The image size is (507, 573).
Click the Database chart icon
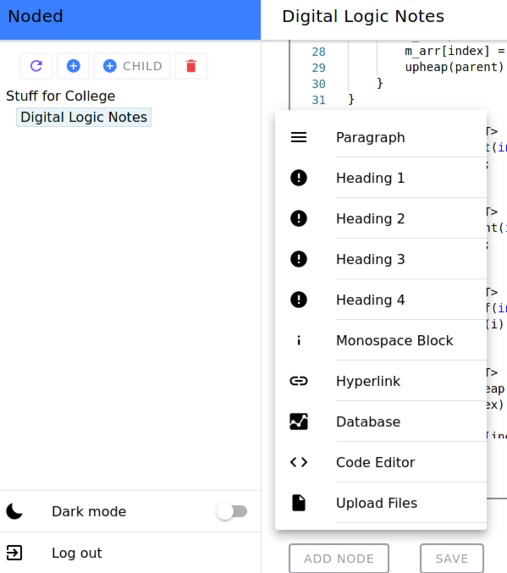pos(299,422)
